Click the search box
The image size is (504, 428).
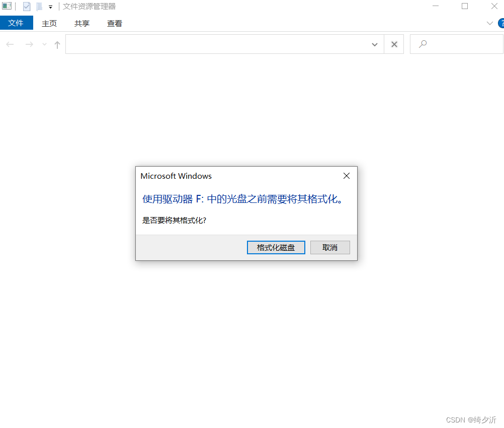[x=456, y=44]
